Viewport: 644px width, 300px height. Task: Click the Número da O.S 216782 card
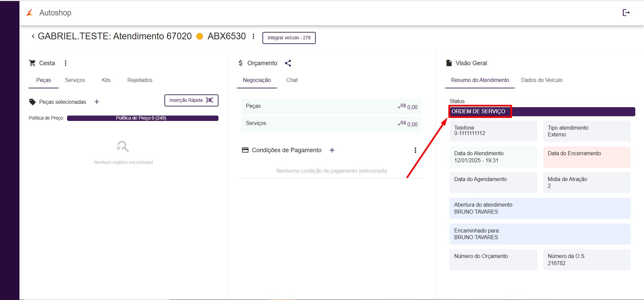coord(587,260)
